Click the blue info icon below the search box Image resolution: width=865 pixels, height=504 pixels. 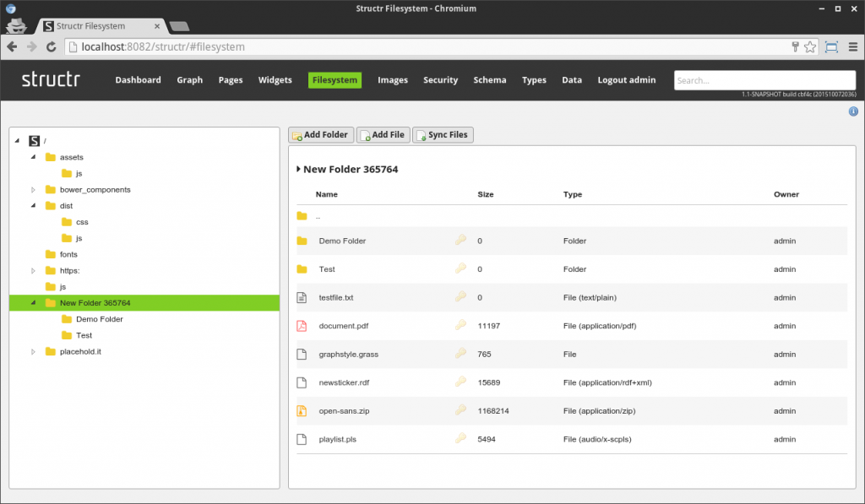click(853, 111)
